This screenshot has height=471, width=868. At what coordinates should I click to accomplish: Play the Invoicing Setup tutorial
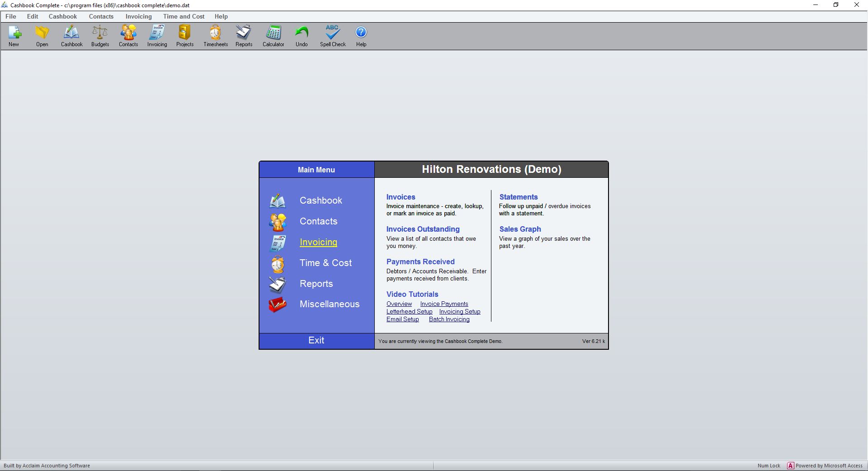tap(460, 312)
